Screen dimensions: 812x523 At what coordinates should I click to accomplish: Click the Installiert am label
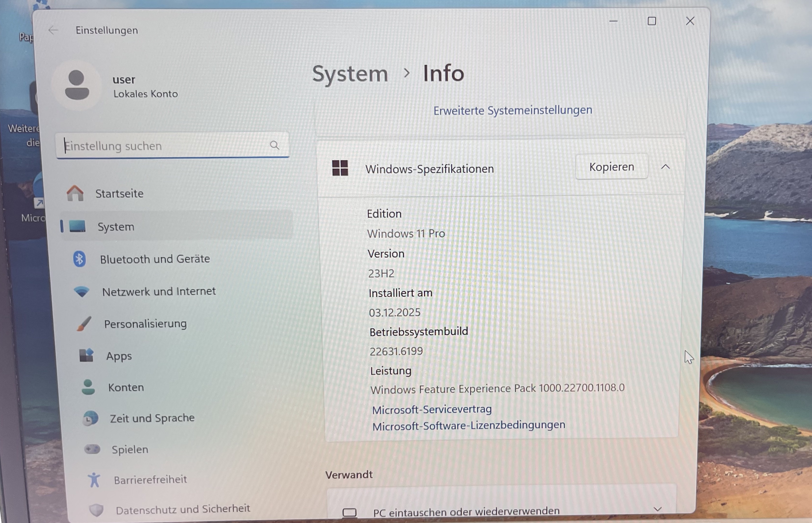point(400,293)
